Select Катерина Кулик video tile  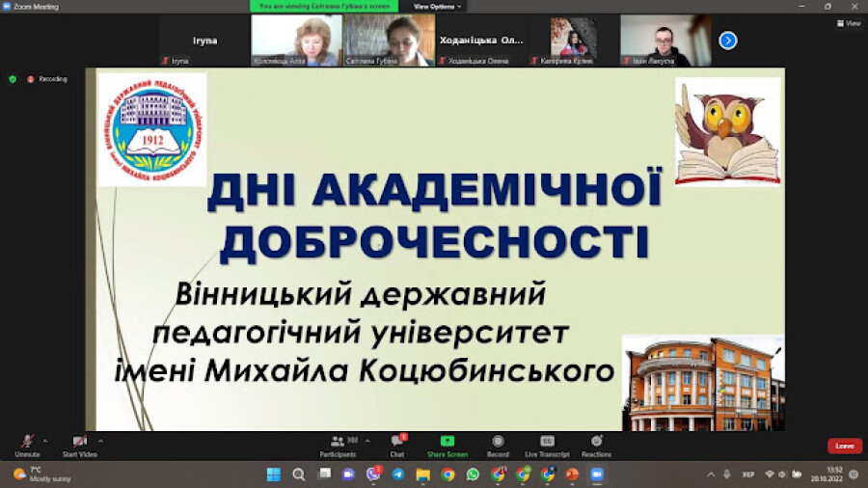(574, 41)
